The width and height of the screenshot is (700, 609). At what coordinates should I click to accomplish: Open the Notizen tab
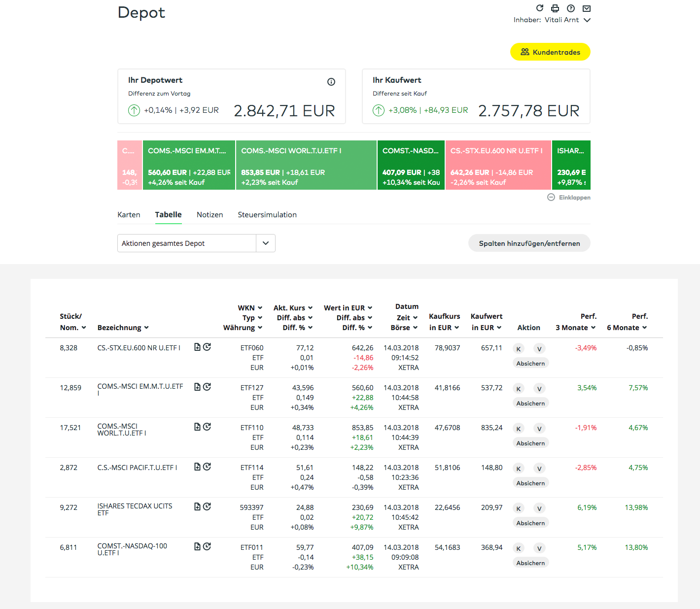[x=210, y=215]
